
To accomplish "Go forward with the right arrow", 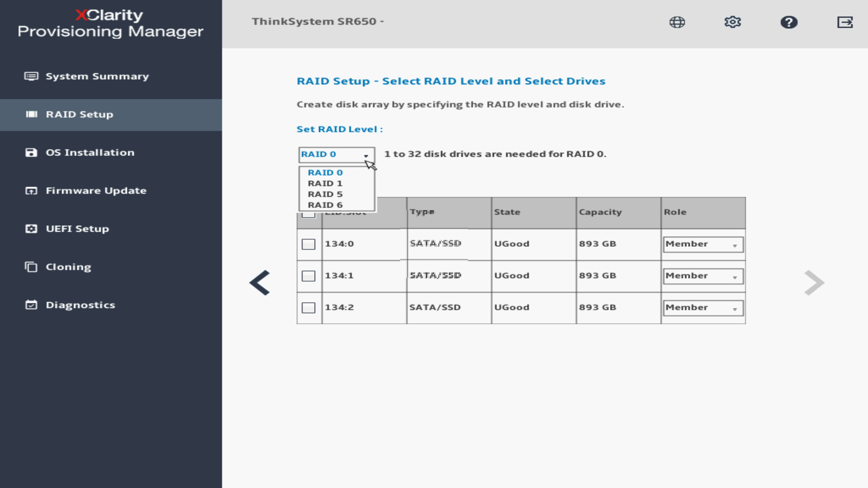I will point(814,283).
